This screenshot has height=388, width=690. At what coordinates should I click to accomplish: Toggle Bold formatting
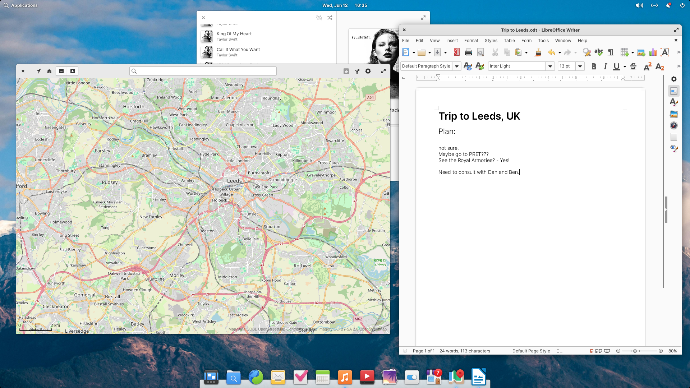click(x=594, y=66)
